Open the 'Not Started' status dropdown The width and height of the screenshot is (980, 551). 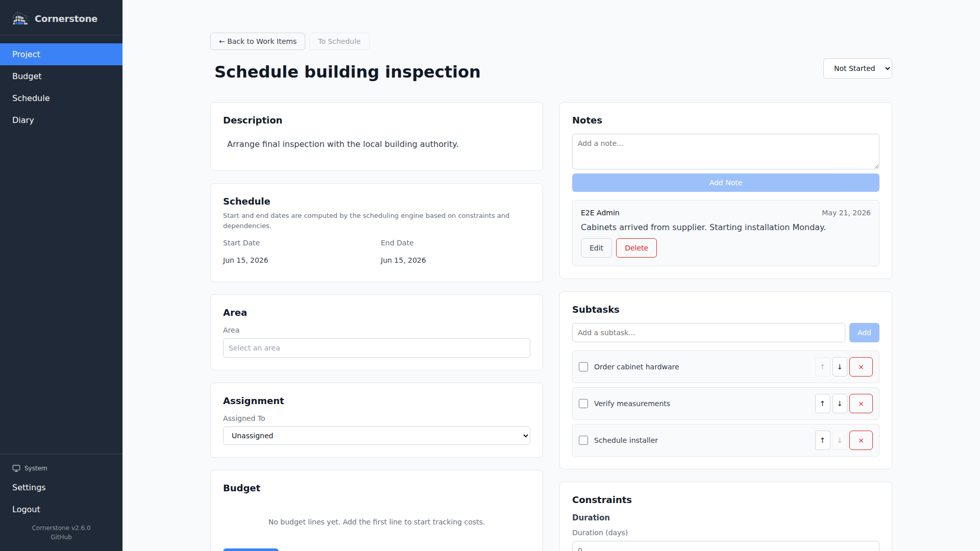(857, 68)
